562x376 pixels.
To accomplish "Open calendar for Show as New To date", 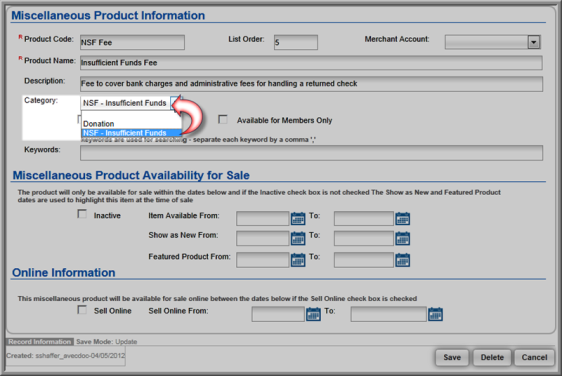I will [x=403, y=238].
